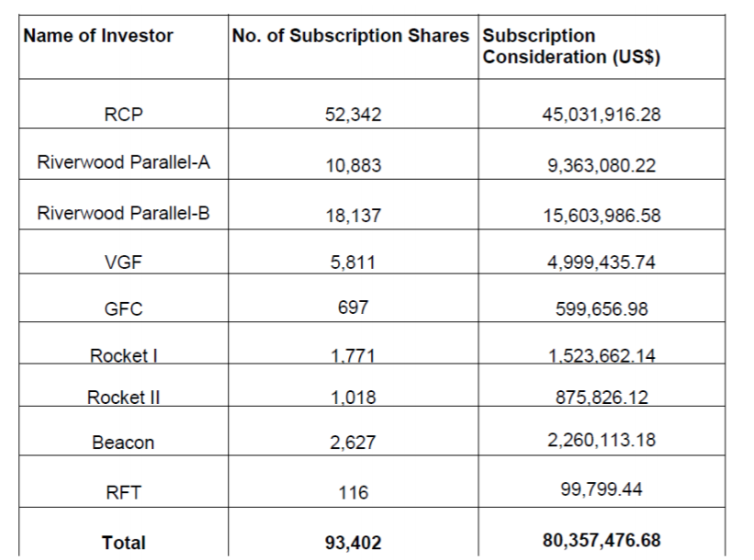This screenshot has width=754, height=560.
Task: Click the 'Subscription Consideration (US$)' header
Action: pyautogui.click(x=571, y=46)
